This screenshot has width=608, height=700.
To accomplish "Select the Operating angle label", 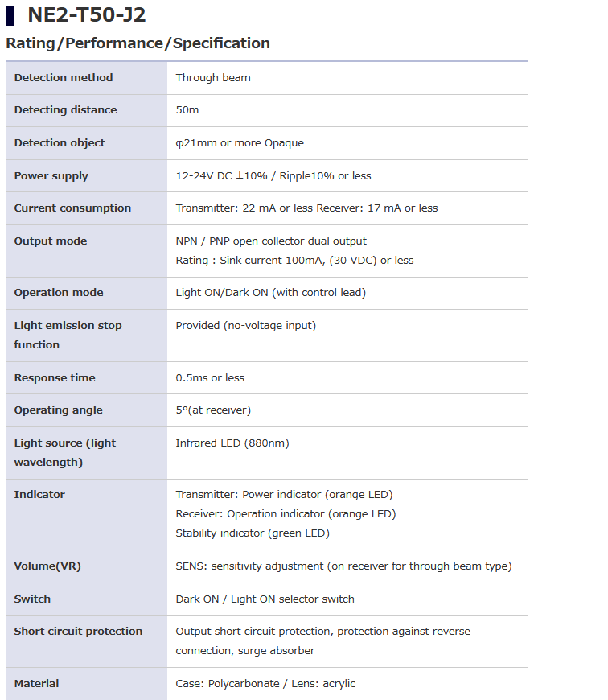I will 59,410.
